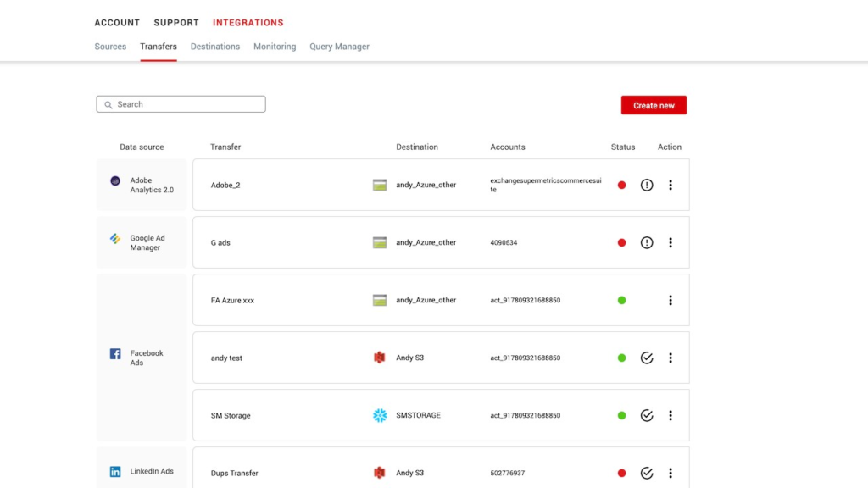Viewport: 868px width, 488px height.
Task: Click the Snowflake icon next to SMSTORAGE
Action: (x=380, y=415)
